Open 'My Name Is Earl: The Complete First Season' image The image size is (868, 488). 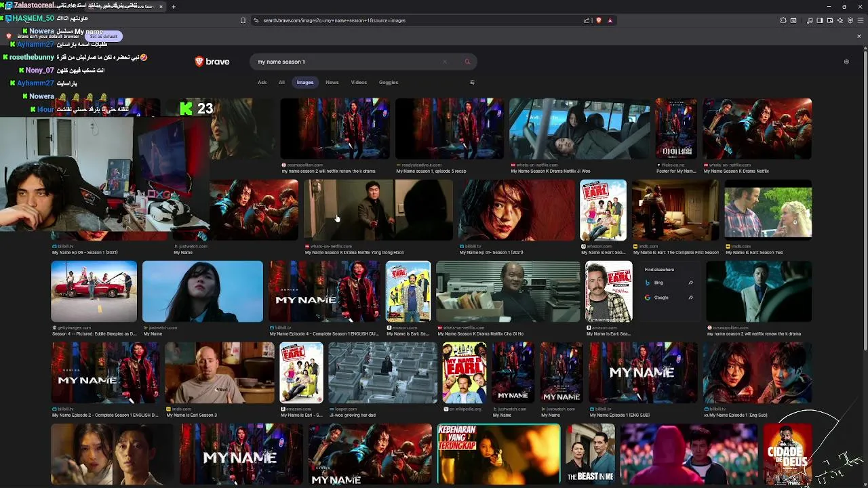[x=675, y=210]
